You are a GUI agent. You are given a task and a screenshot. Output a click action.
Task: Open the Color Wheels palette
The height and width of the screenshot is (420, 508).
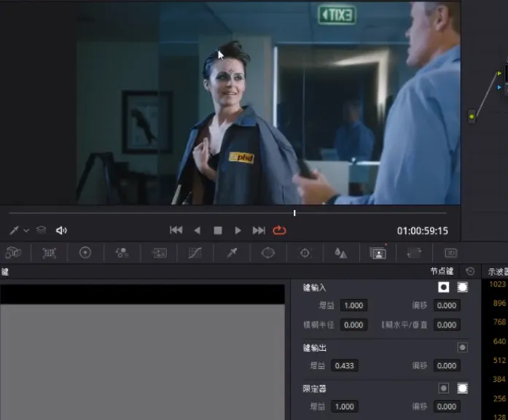pyautogui.click(x=85, y=252)
